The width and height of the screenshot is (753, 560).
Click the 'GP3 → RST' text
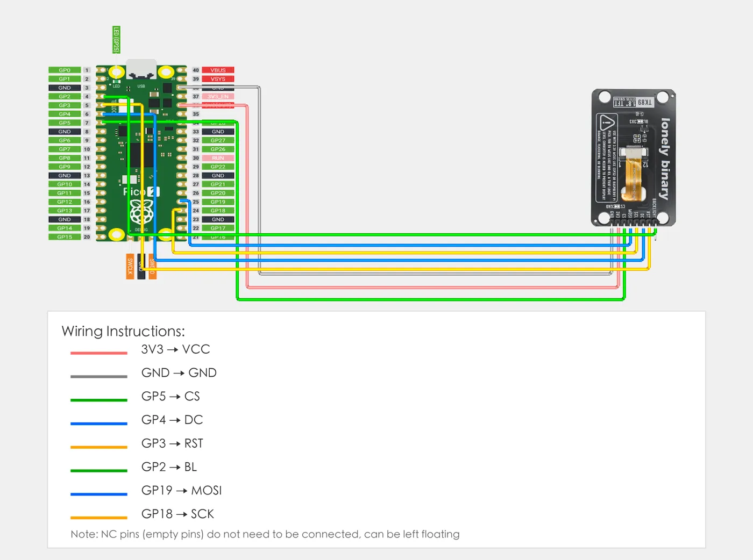(x=172, y=443)
